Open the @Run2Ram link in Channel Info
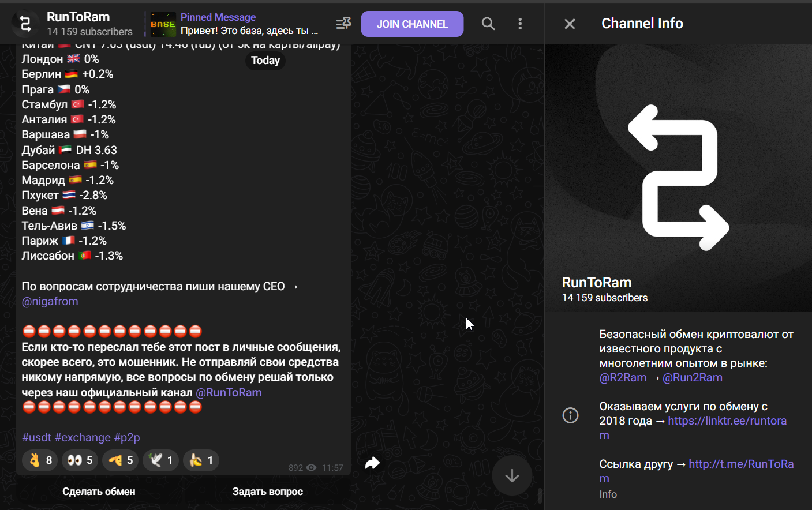 (693, 377)
